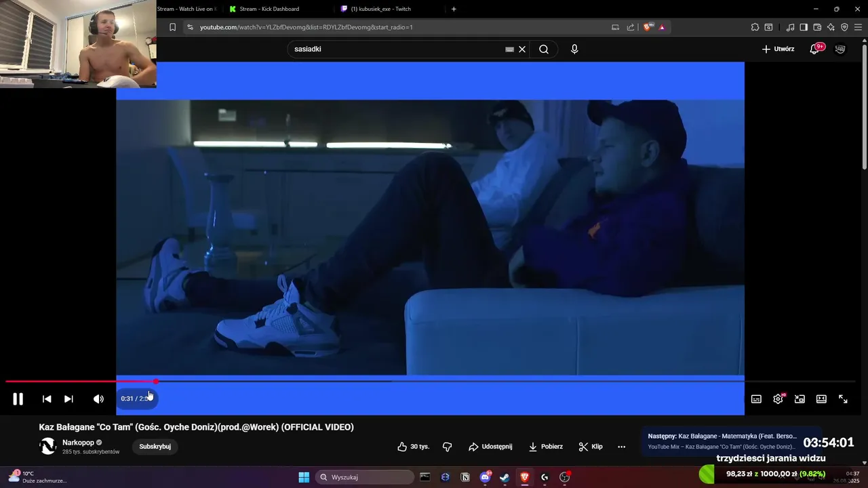Open Brave VPN shield icon
This screenshot has height=488, width=868.
pyautogui.click(x=844, y=27)
